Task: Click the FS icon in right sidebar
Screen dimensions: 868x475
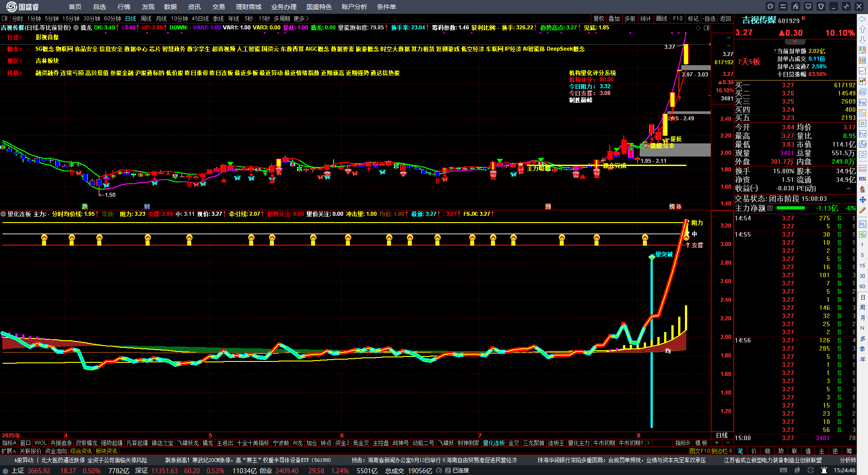Action: 863,224
